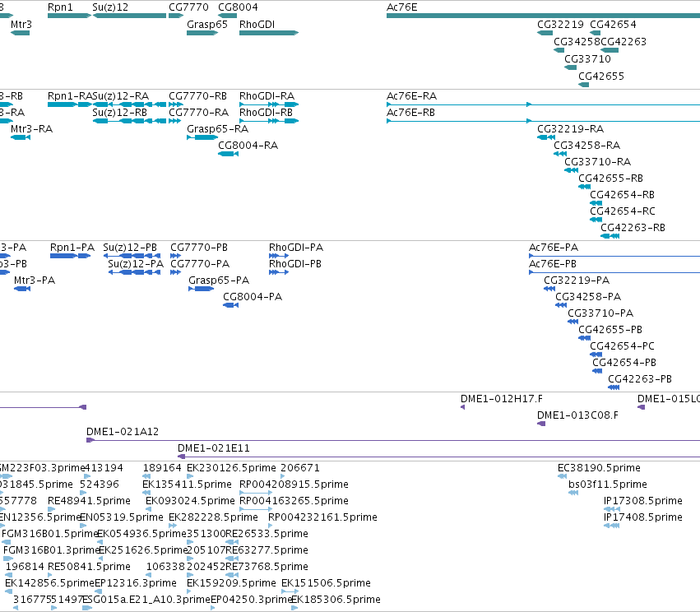
Task: Select the CG42654 gene label
Action: coord(613,25)
